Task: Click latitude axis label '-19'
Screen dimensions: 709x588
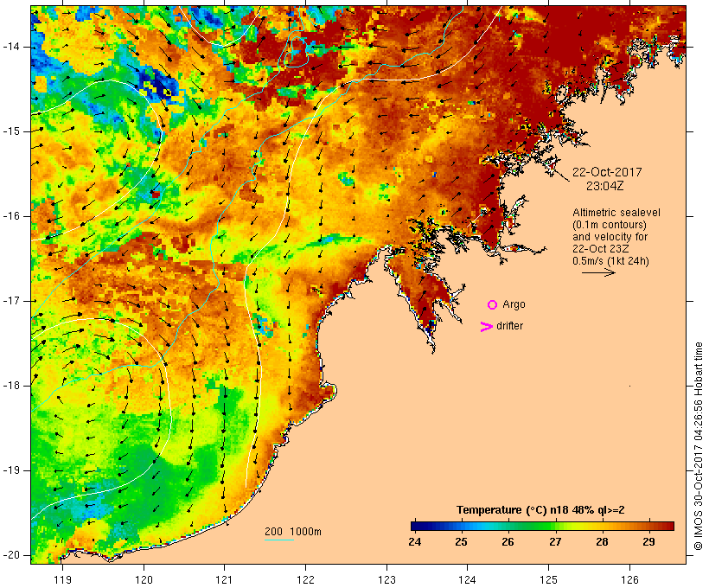Action: coord(11,470)
